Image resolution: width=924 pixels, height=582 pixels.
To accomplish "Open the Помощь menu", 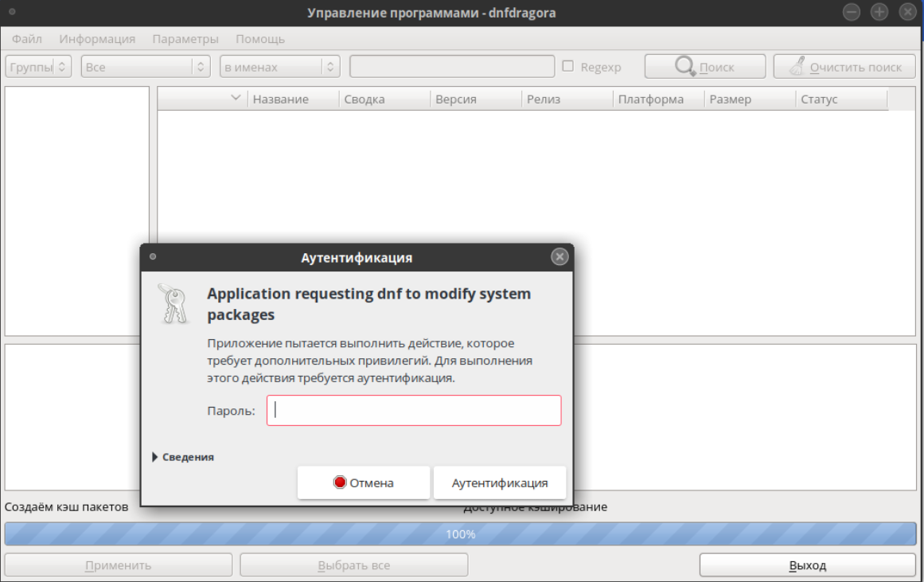I will click(260, 39).
